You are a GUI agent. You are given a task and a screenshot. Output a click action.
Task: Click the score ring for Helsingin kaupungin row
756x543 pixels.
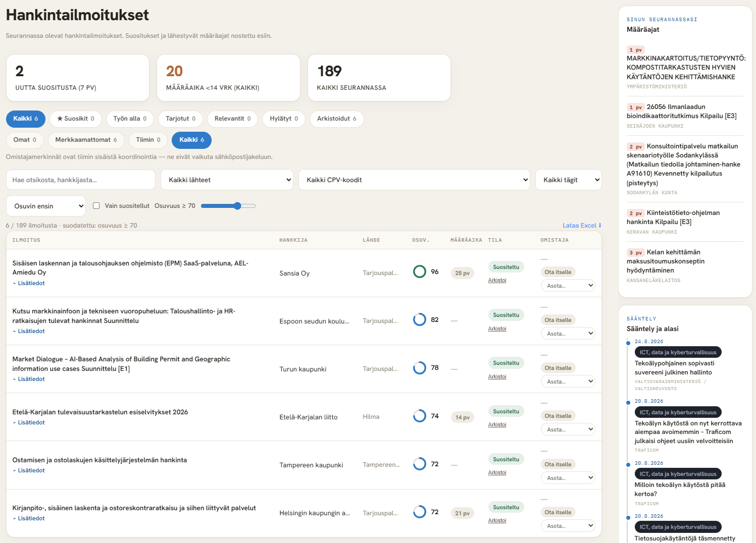[420, 512]
